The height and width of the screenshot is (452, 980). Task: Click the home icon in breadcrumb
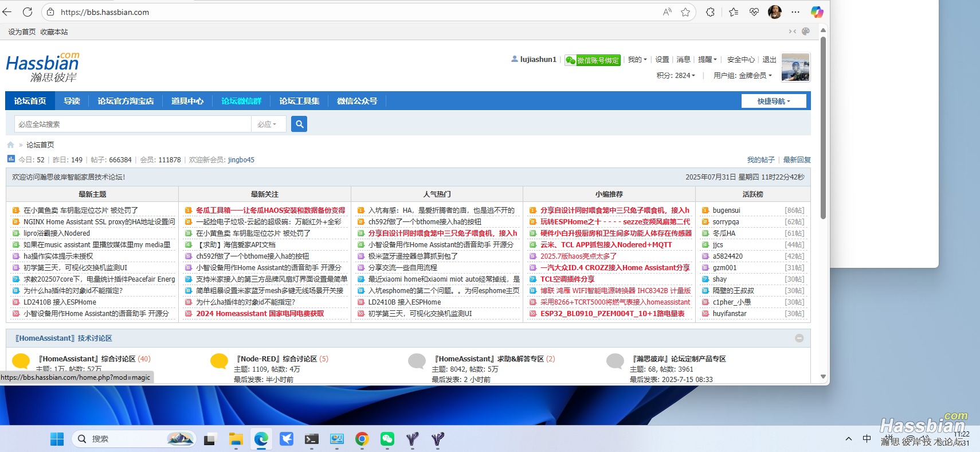pos(10,145)
